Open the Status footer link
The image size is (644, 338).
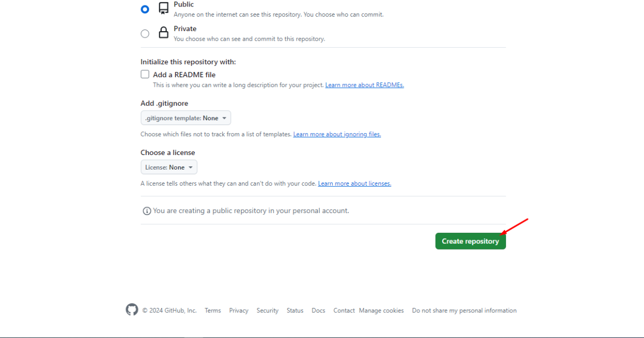(x=295, y=311)
